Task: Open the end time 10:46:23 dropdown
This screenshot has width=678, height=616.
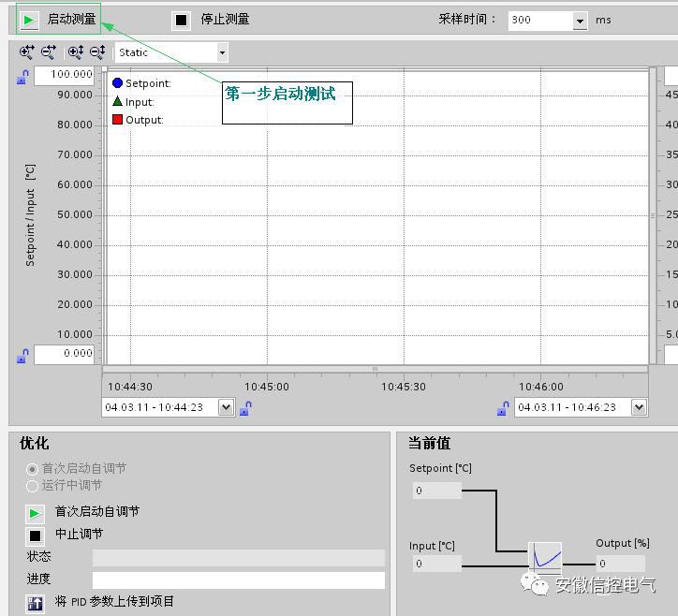Action: click(x=639, y=407)
